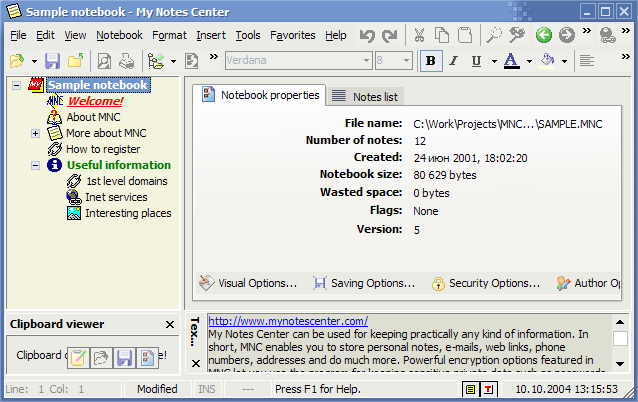Image resolution: width=638 pixels, height=402 pixels.
Task: Open Print preview icon
Action: 104,61
